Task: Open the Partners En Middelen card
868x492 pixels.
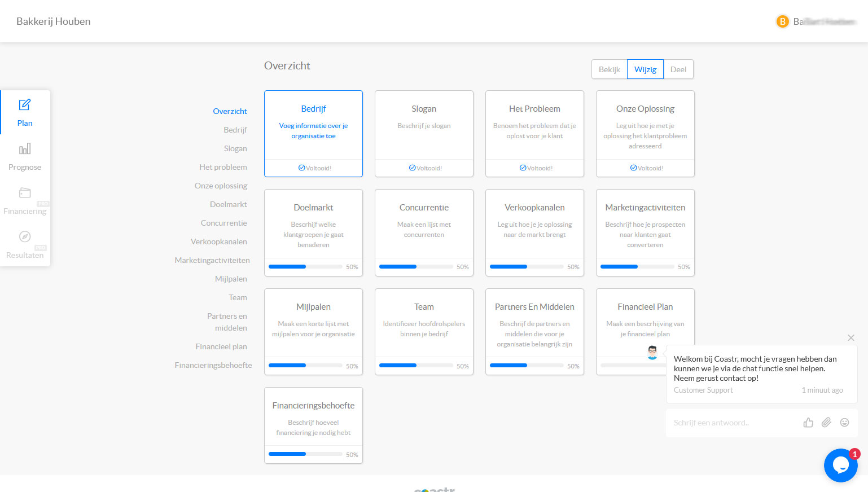Action: (534, 332)
